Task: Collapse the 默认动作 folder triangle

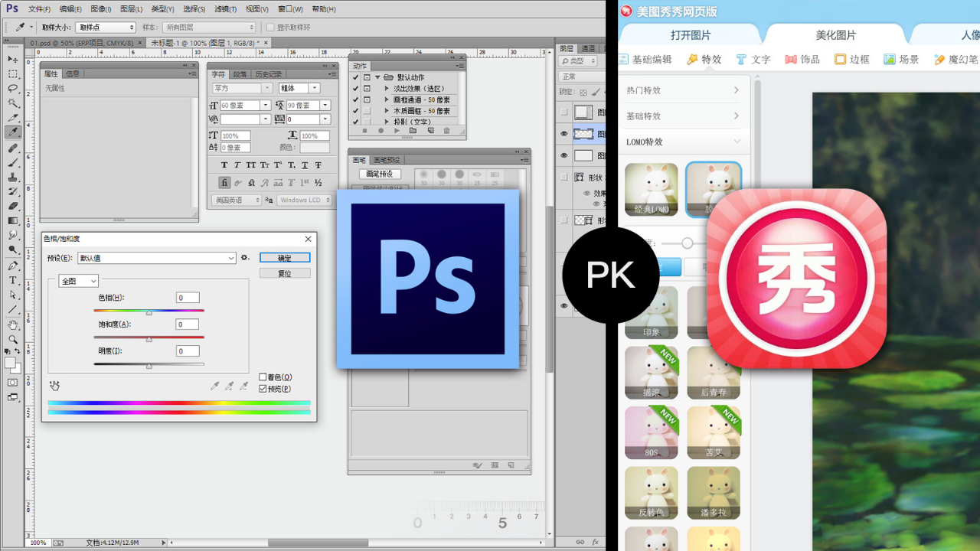Action: 377,77
